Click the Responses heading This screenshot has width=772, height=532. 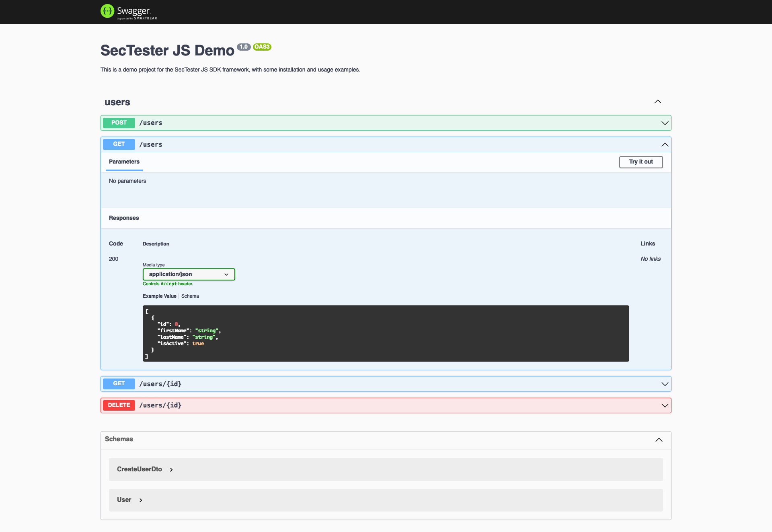pyautogui.click(x=124, y=218)
